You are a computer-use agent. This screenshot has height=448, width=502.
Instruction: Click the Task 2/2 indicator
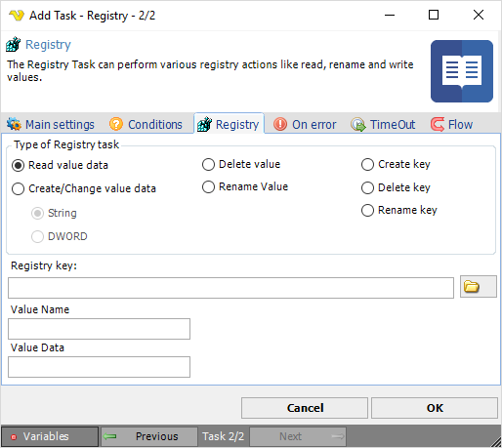pos(223,436)
